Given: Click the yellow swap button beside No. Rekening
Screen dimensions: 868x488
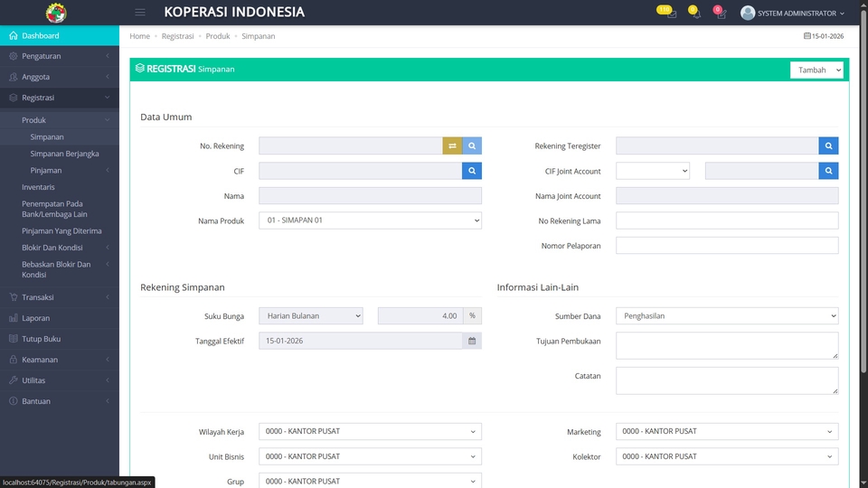Looking at the screenshot, I should point(452,145).
